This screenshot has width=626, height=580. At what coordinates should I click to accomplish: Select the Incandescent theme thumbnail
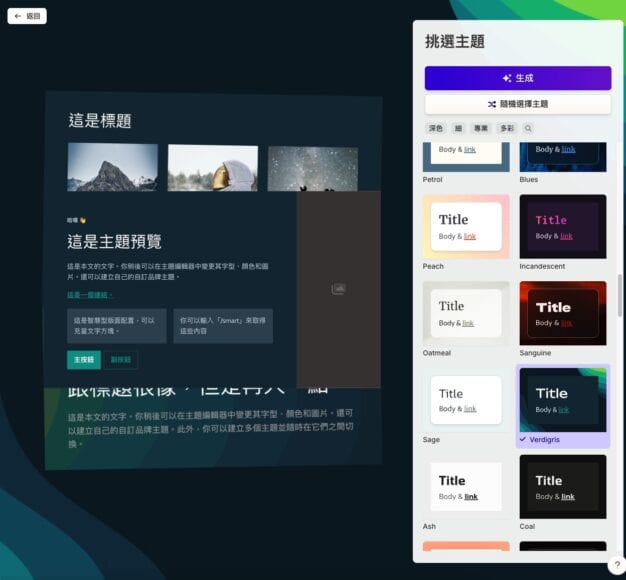562,226
